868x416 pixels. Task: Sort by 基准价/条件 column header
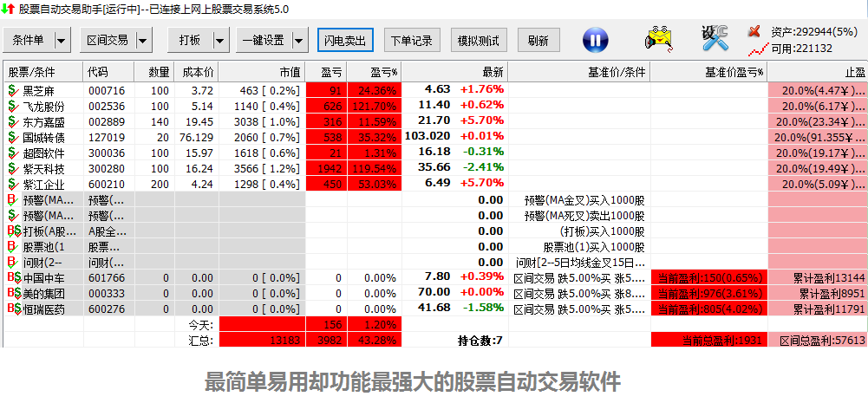coord(579,72)
